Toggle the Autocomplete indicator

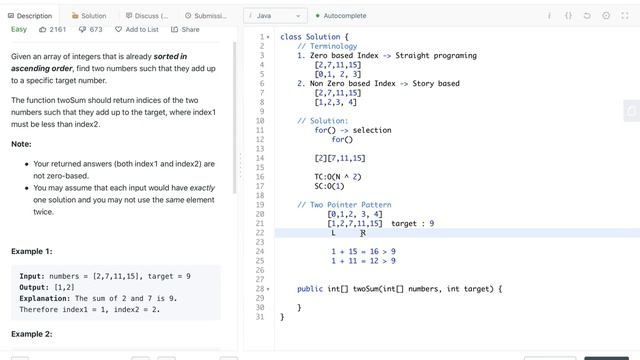pos(341,16)
